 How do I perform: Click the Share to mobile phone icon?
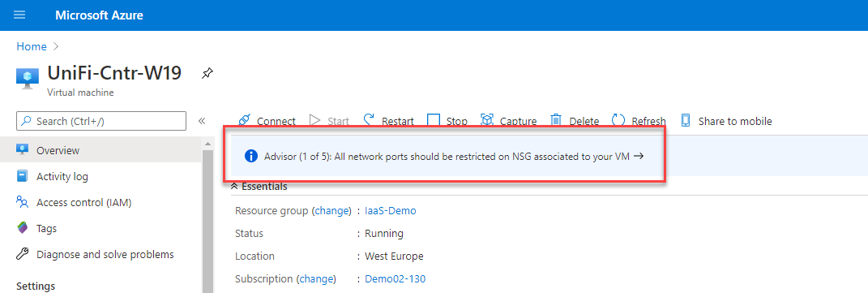pos(686,120)
